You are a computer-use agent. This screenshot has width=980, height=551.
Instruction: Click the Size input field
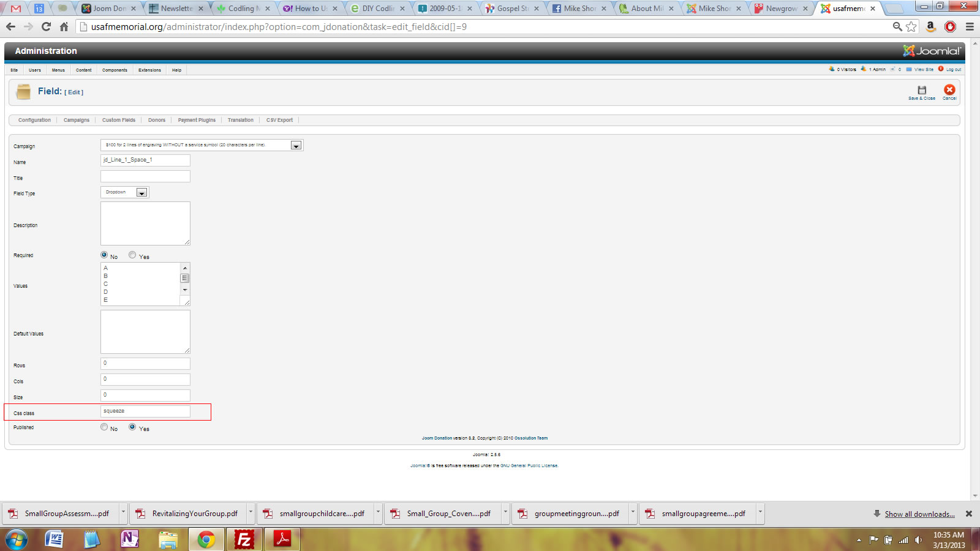point(145,395)
